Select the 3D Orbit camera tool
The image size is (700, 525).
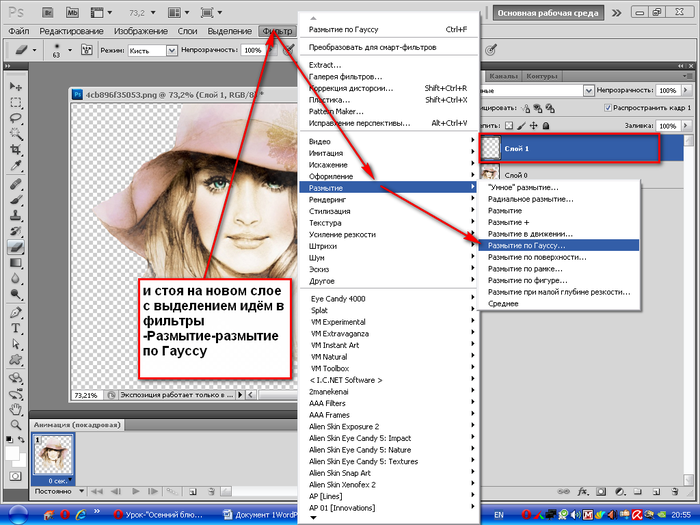(x=16, y=394)
